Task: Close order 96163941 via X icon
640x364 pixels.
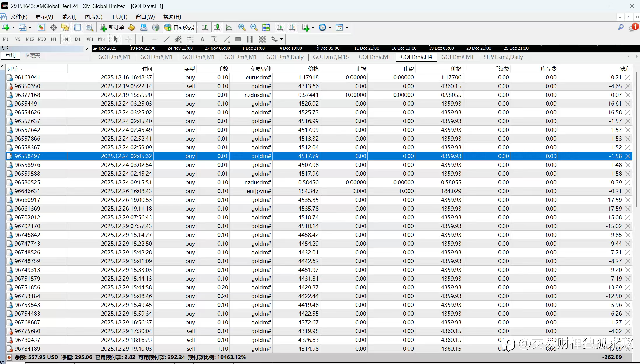Action: (628, 78)
